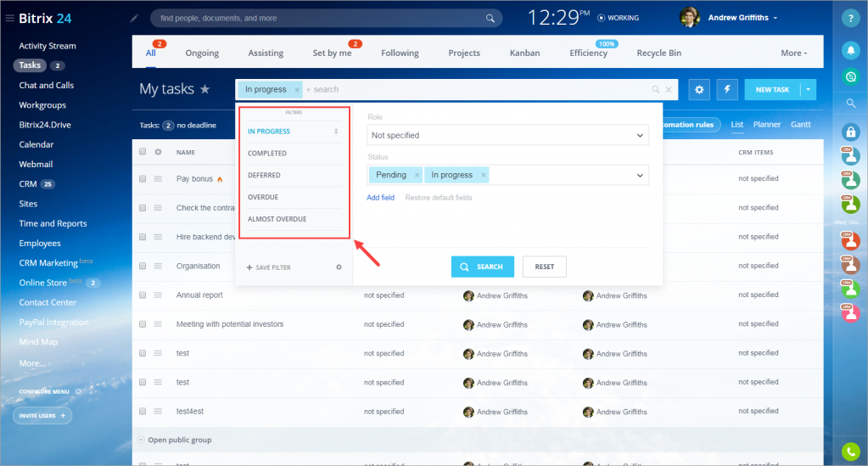Clear the filter search field with X

[x=669, y=89]
